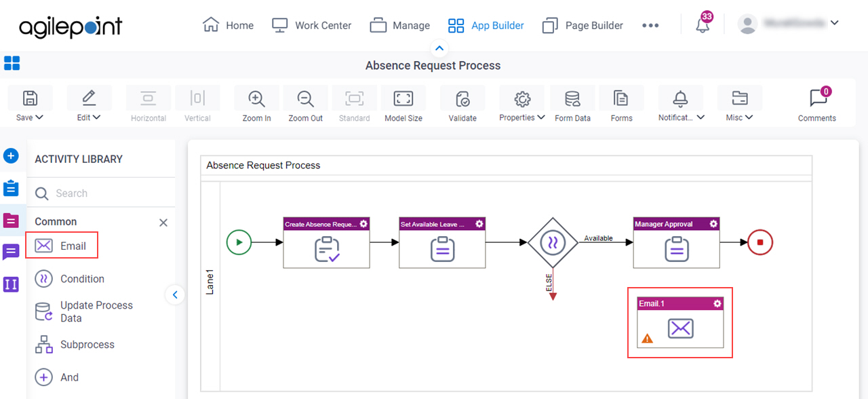Click the agilepoint logo

(71, 26)
